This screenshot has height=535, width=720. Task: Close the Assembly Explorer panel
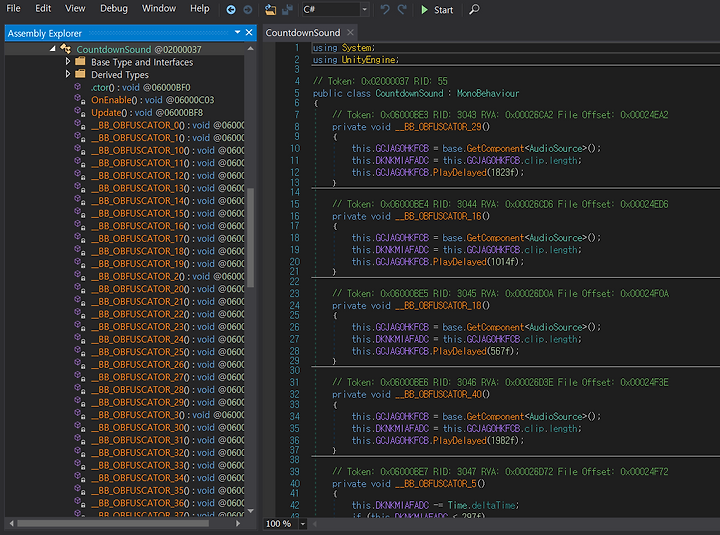pyautogui.click(x=249, y=32)
